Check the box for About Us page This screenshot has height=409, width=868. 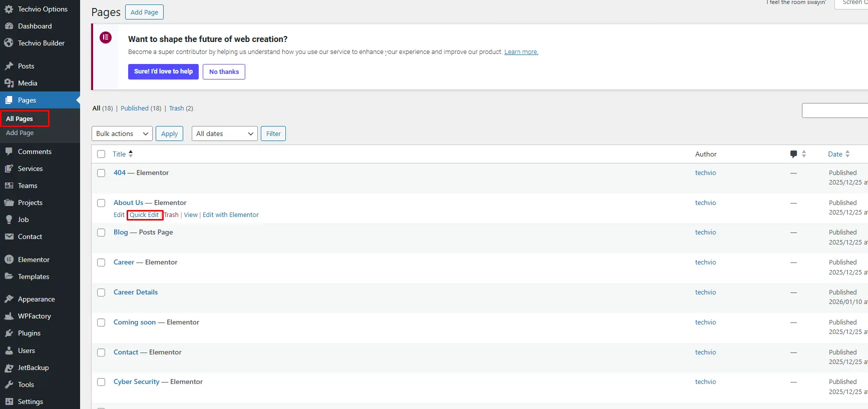click(101, 203)
